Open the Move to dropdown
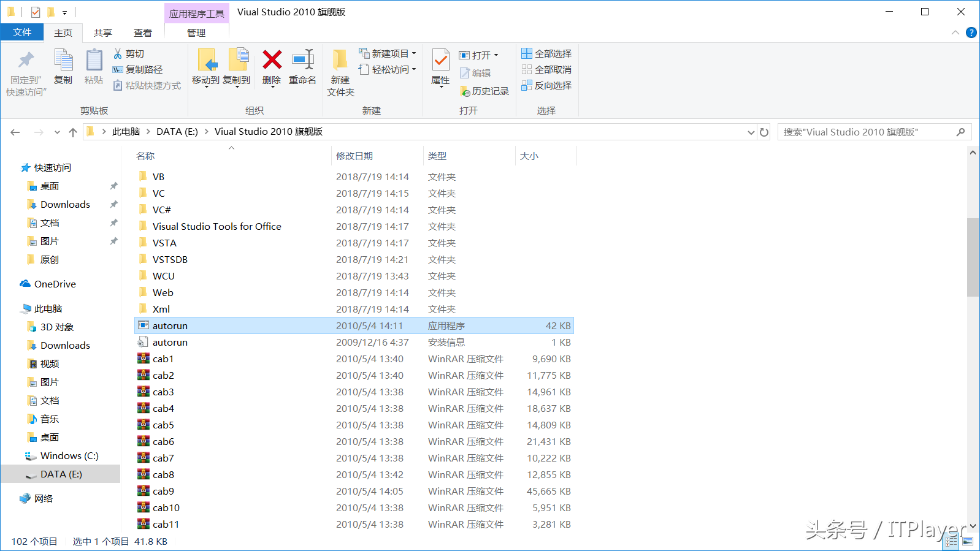Image resolution: width=980 pixels, height=551 pixels. click(206, 86)
